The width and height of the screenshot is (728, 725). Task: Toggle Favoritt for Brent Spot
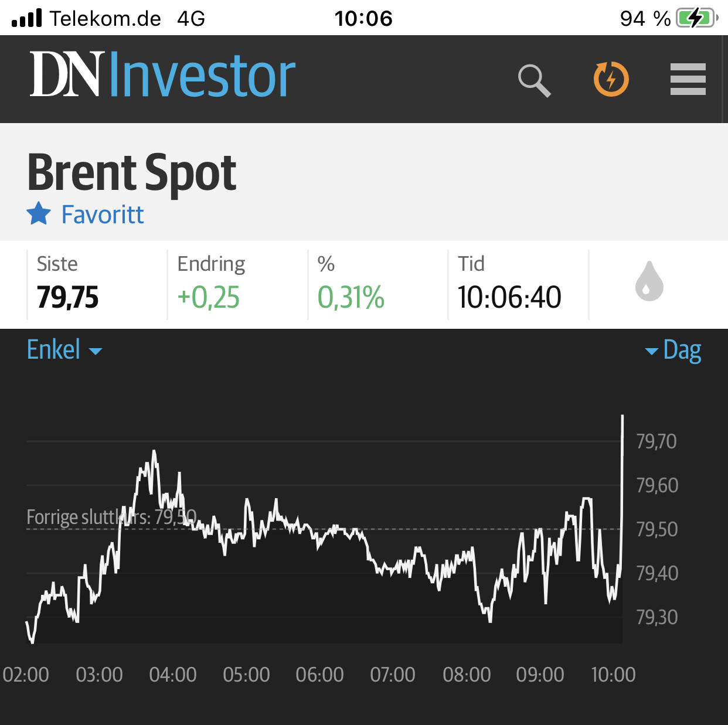pyautogui.click(x=85, y=215)
